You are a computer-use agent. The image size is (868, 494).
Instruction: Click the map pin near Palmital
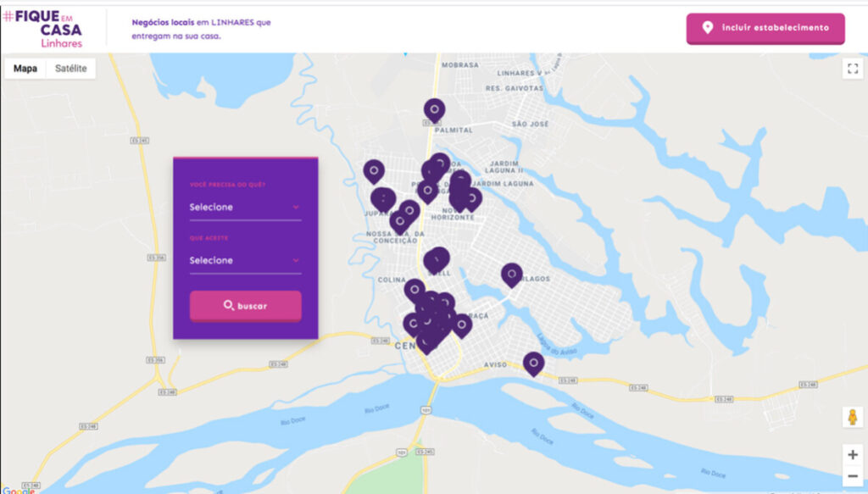click(x=435, y=111)
